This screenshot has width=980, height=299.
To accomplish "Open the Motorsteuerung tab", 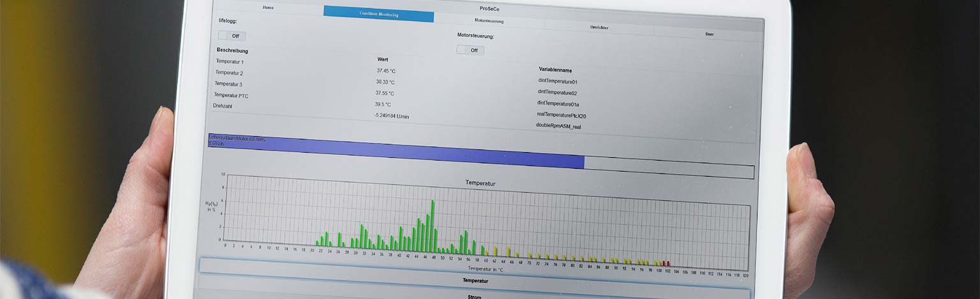I will click(489, 21).
